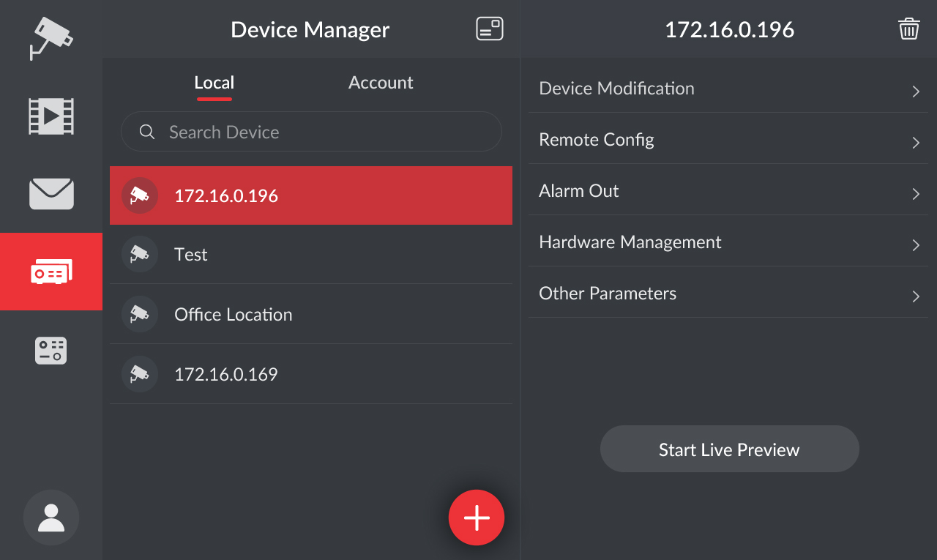
Task: Open the video playback sidebar icon
Action: (x=51, y=116)
